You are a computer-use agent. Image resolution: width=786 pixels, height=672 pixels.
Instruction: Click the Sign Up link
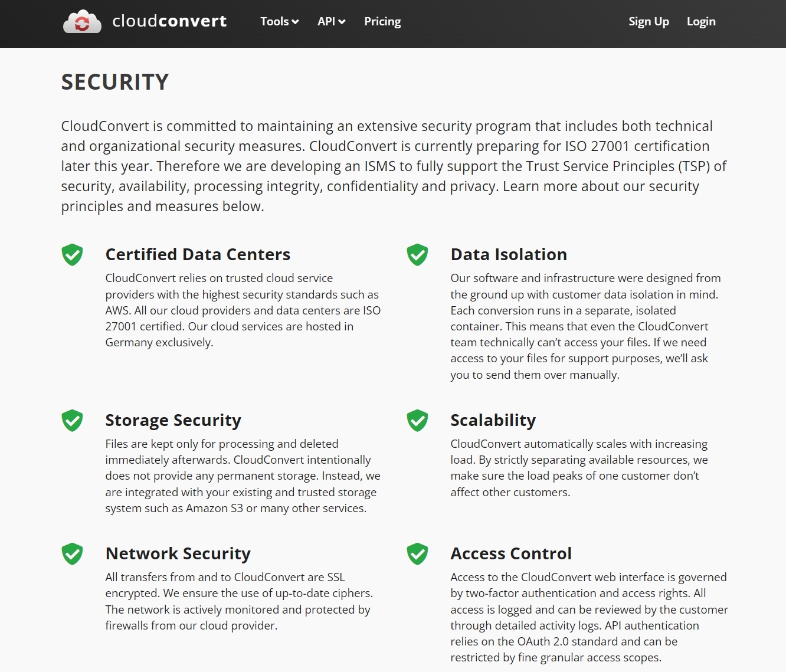[x=649, y=21]
